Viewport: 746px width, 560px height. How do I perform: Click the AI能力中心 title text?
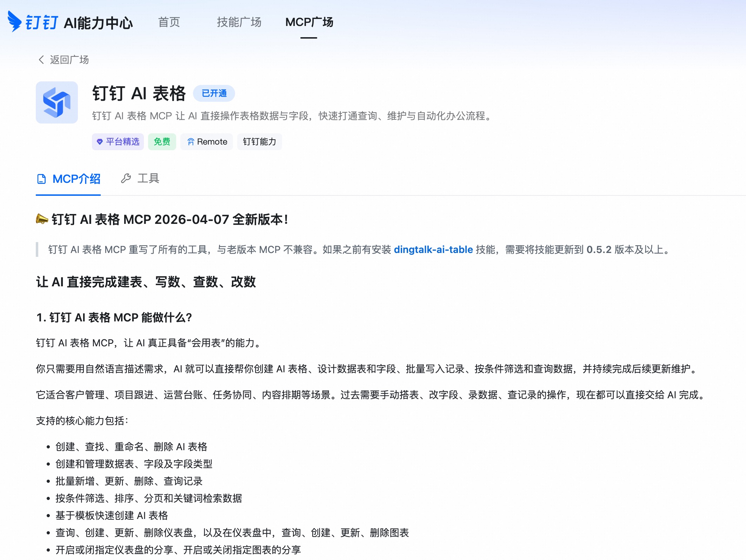pyautogui.click(x=98, y=23)
